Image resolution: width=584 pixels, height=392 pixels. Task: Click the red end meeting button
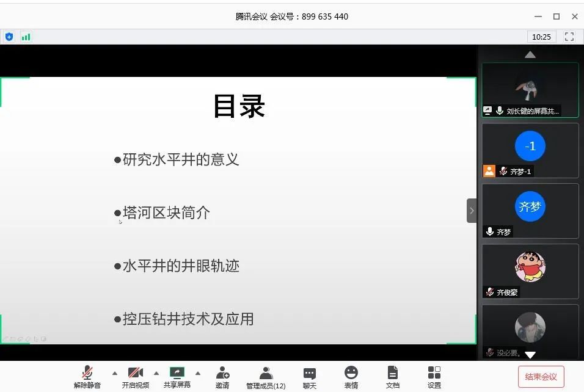click(x=541, y=377)
